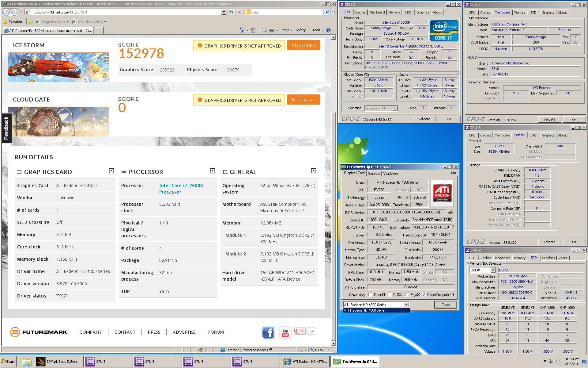The height and width of the screenshot is (368, 588).
Task: Collapse the Processor section
Action: pos(213,171)
